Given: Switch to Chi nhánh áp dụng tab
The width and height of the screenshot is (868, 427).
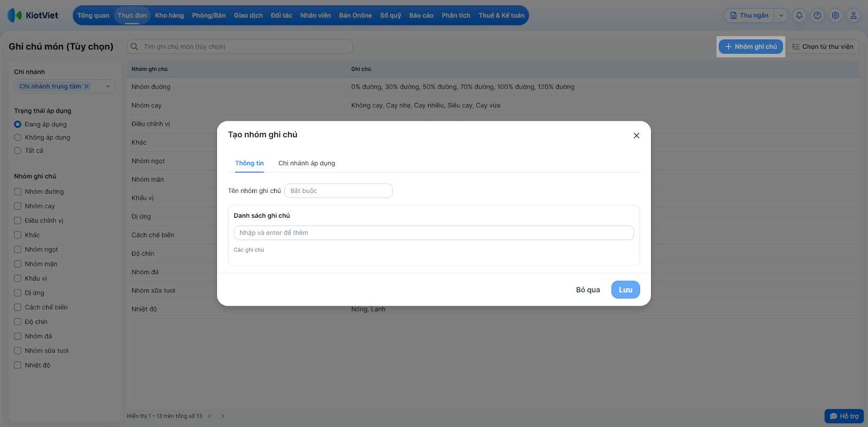Looking at the screenshot, I should coord(307,163).
